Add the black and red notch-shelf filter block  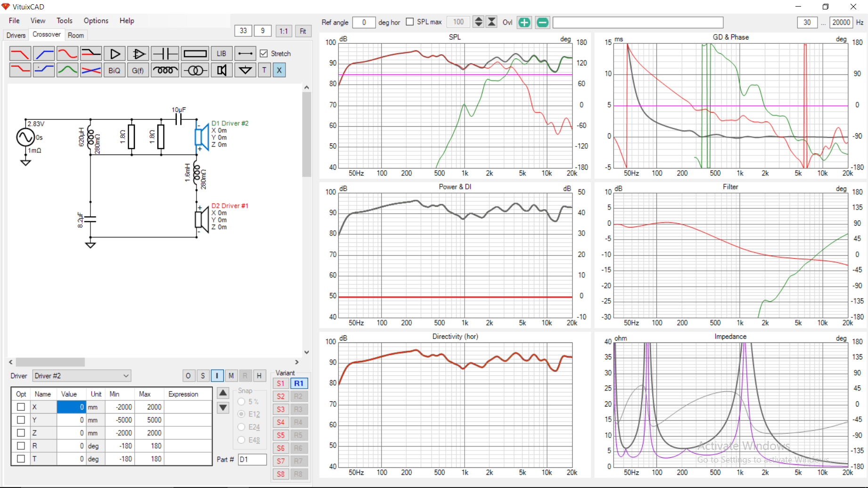[x=91, y=54]
